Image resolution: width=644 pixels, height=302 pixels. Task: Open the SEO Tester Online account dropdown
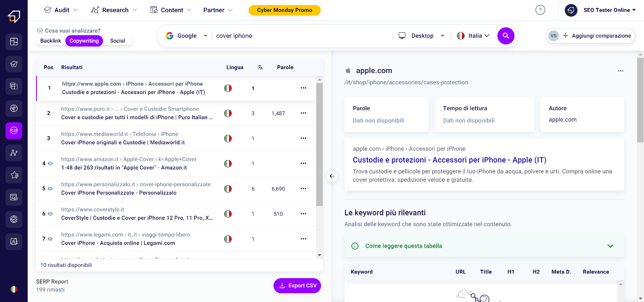click(600, 10)
